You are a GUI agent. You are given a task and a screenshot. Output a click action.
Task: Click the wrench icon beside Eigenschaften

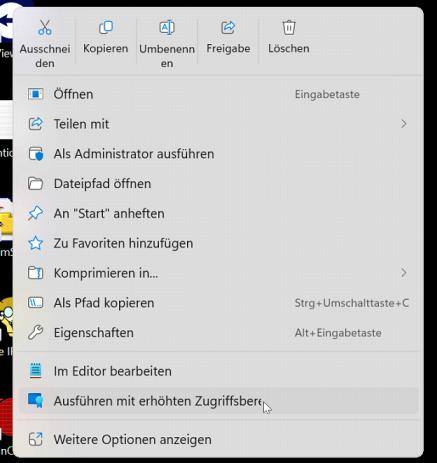coord(35,333)
